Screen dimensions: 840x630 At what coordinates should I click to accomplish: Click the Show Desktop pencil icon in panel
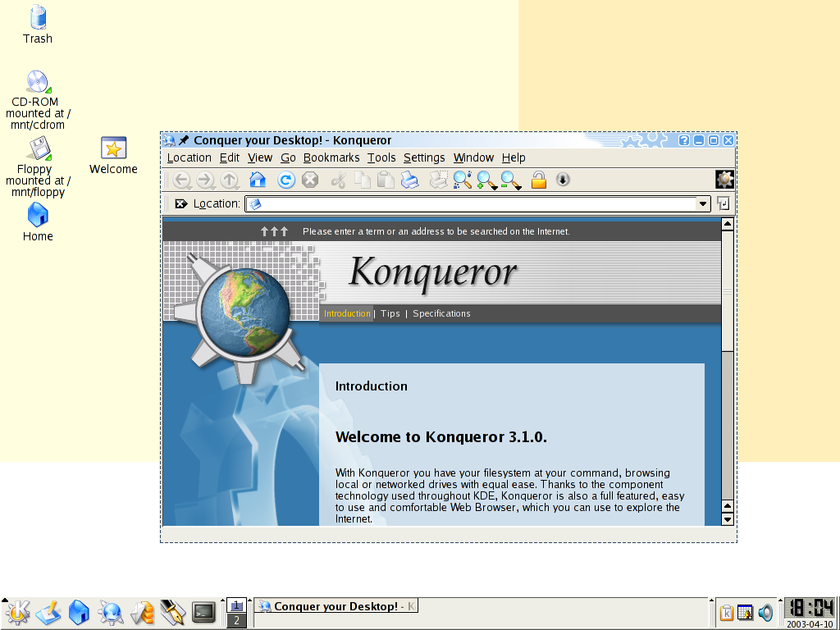click(48, 612)
